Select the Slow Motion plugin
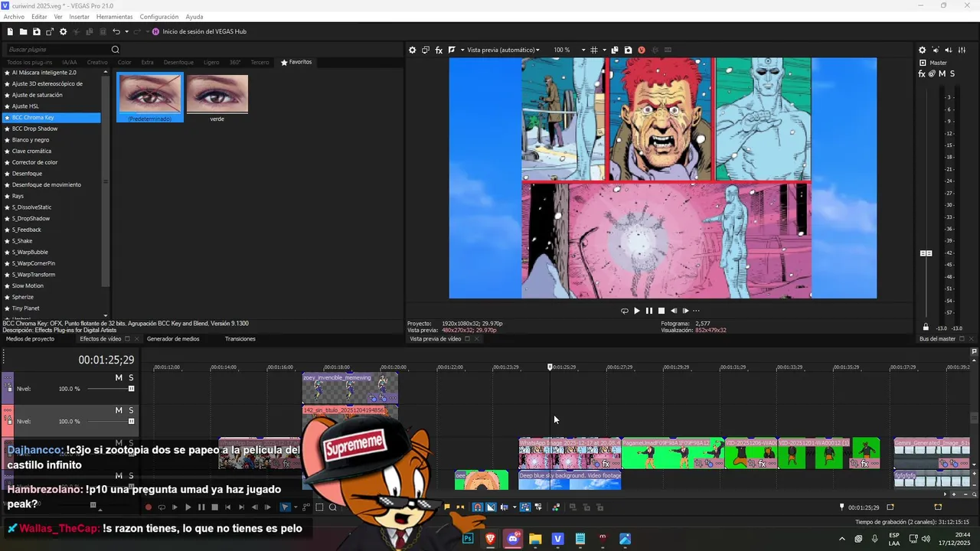Viewport: 980px width, 551px height. point(51,285)
